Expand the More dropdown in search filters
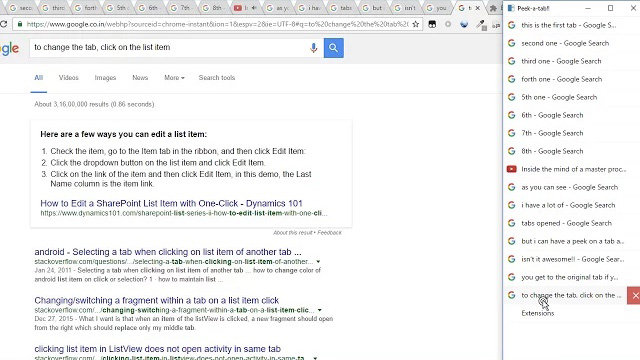The width and height of the screenshot is (640, 360). tap(174, 78)
